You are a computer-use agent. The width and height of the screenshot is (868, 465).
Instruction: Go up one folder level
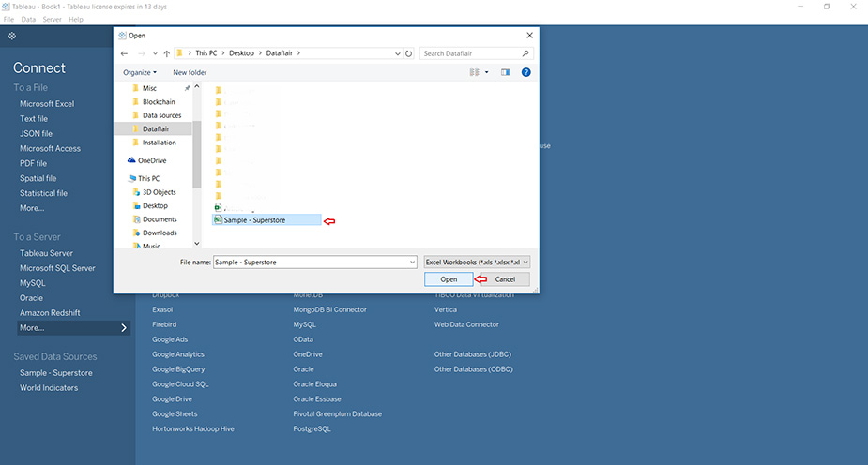(167, 53)
